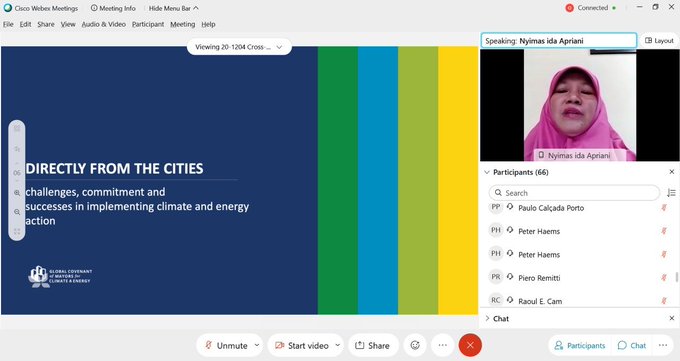Click the Layout button
This screenshot has width=680, height=361.
pyautogui.click(x=659, y=40)
